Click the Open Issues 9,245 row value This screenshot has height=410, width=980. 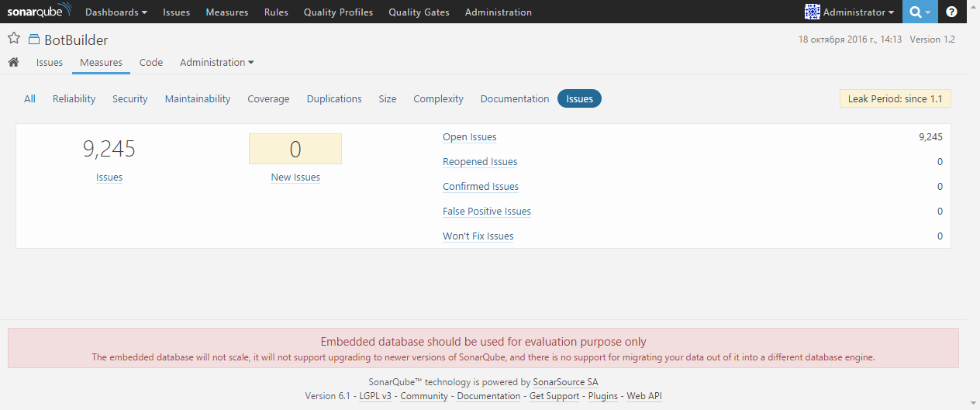tap(930, 137)
